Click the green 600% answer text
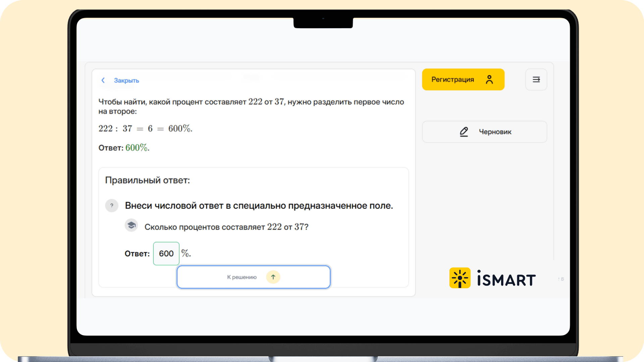The height and width of the screenshot is (362, 644). pyautogui.click(x=137, y=147)
